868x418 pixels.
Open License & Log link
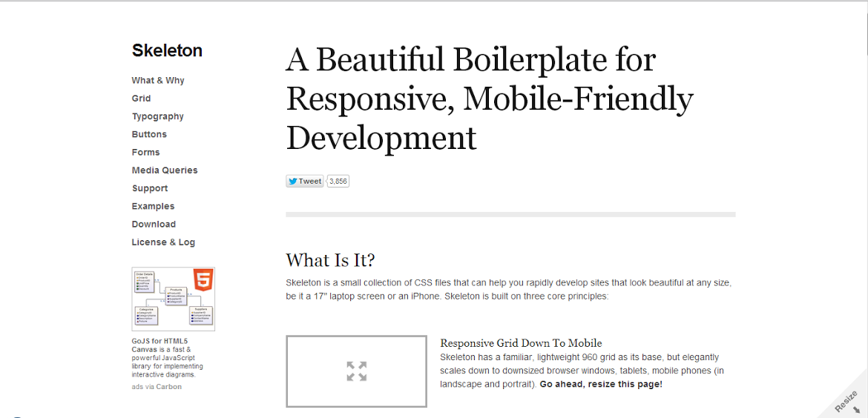(x=163, y=242)
